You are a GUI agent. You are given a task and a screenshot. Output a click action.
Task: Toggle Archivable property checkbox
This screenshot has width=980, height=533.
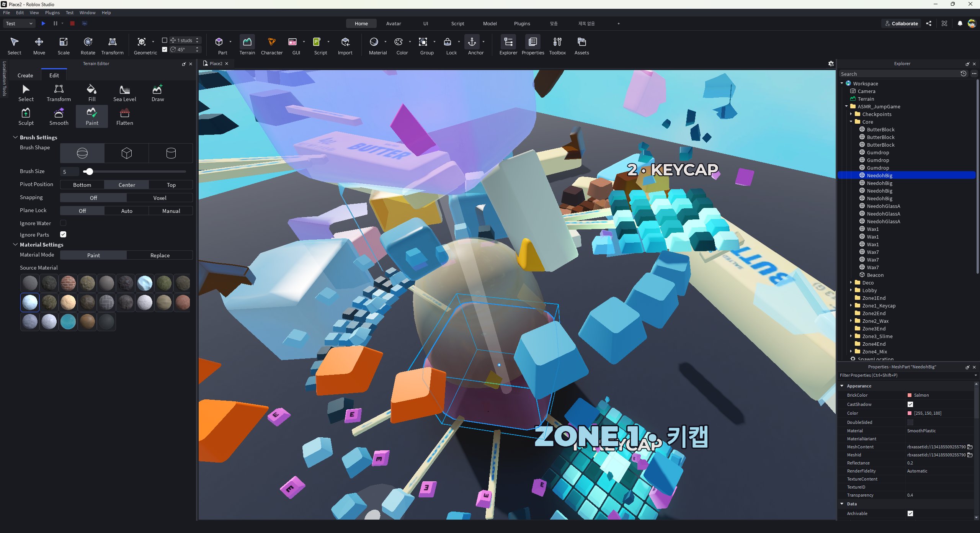tap(910, 513)
